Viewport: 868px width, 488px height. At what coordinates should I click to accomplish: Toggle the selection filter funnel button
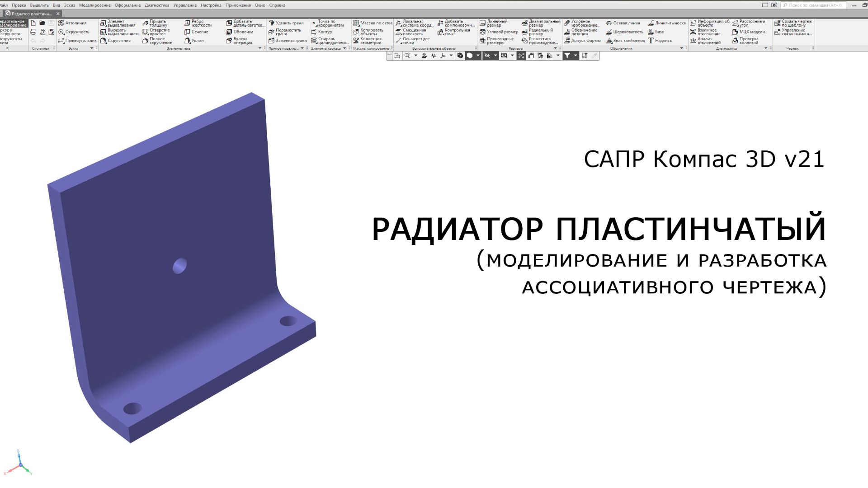tap(567, 56)
